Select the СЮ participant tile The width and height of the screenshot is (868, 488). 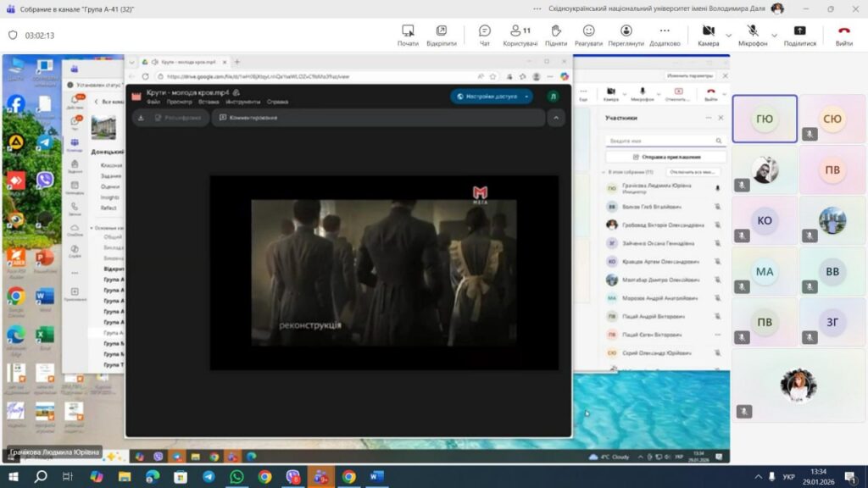pos(832,119)
